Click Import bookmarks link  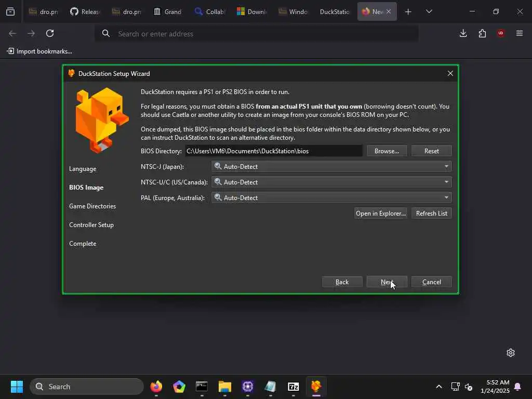click(39, 51)
